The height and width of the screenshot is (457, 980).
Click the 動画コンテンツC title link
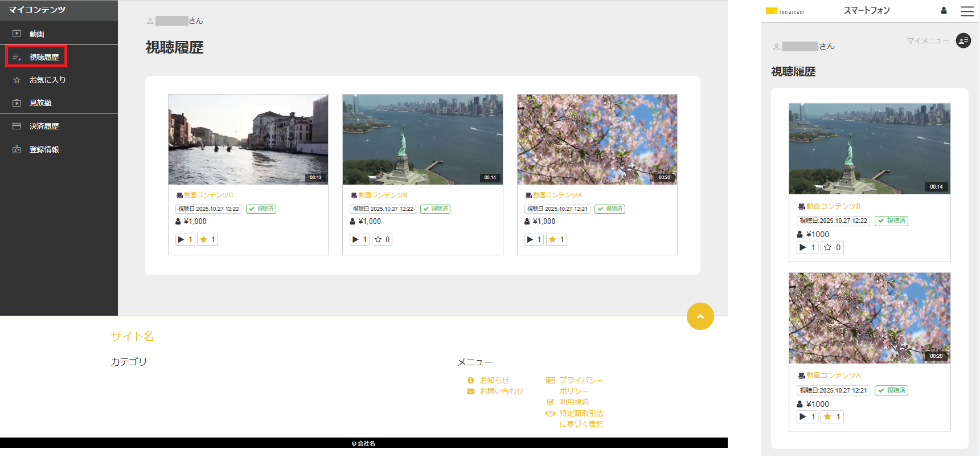pos(208,195)
